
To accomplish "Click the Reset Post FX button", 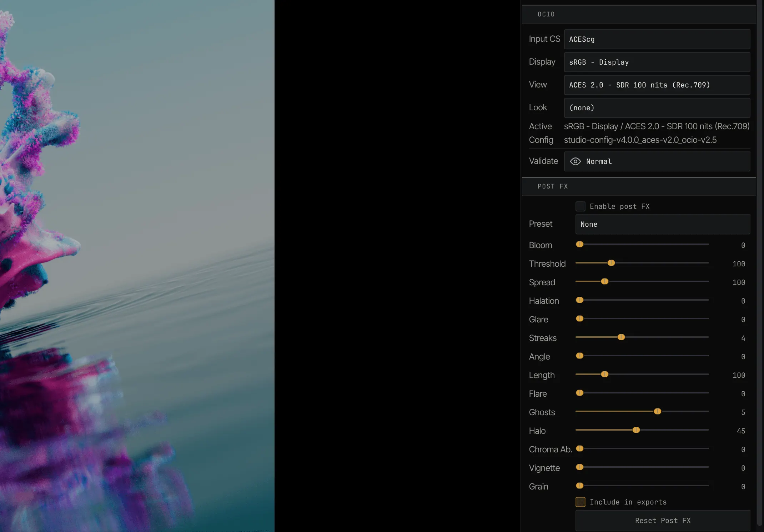I will click(x=663, y=521).
